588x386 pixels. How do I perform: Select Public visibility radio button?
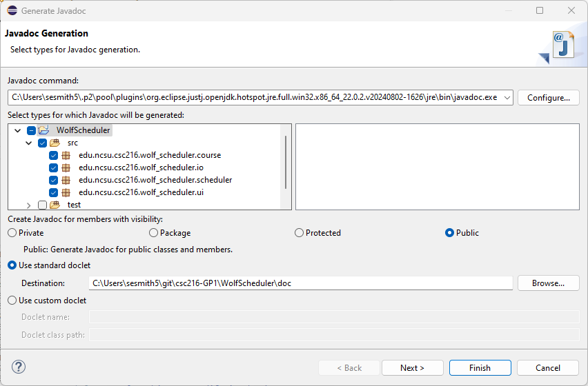point(449,233)
